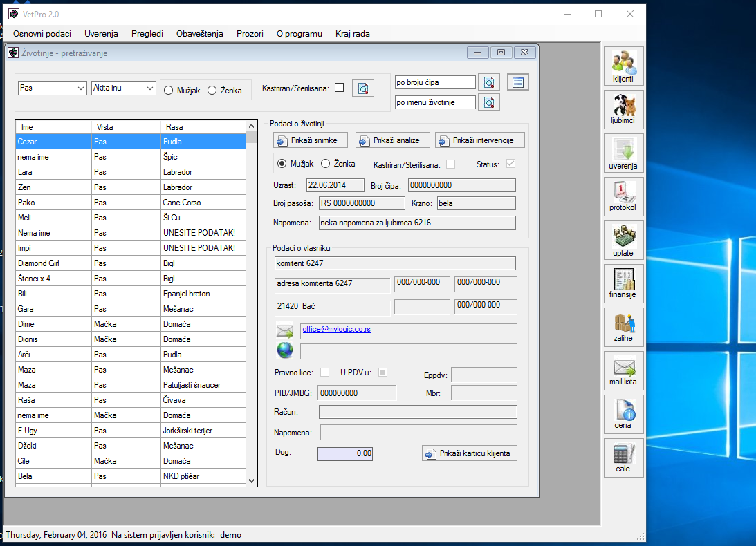Select Mužjak radio in search filter

(x=169, y=90)
